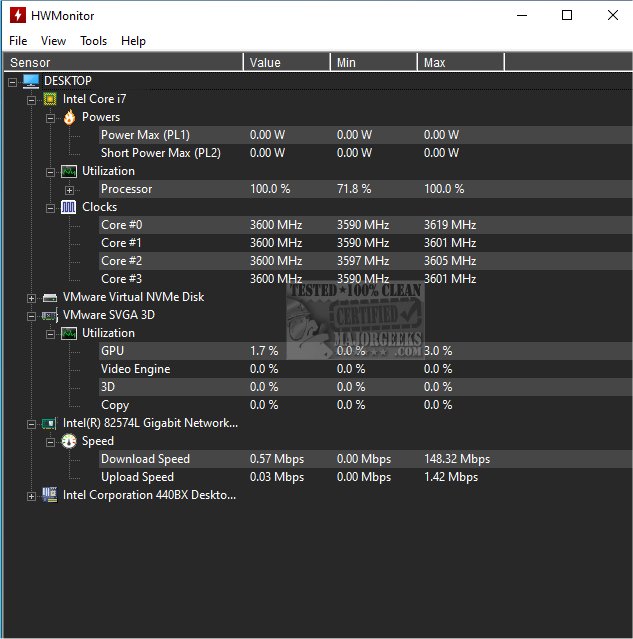Screen dimensions: 633x639
Task: Click the DESKTOP label
Action: pos(68,81)
